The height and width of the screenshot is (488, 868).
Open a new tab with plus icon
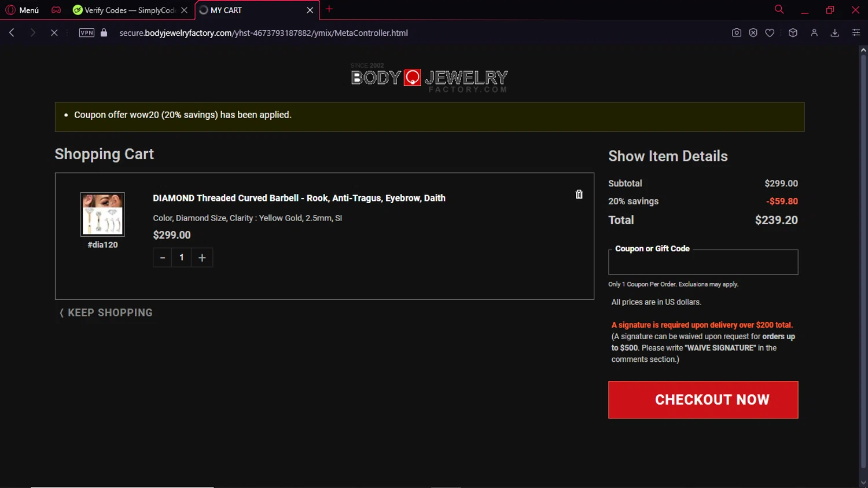click(x=329, y=9)
